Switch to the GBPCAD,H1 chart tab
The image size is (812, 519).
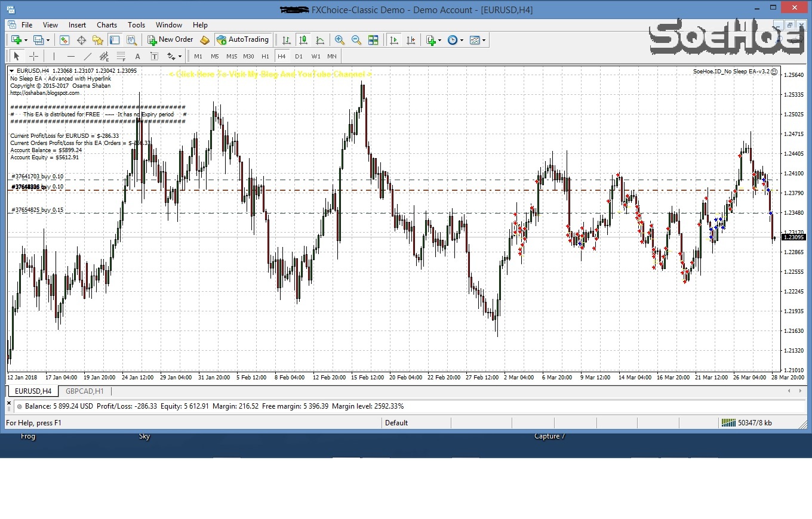pos(84,391)
